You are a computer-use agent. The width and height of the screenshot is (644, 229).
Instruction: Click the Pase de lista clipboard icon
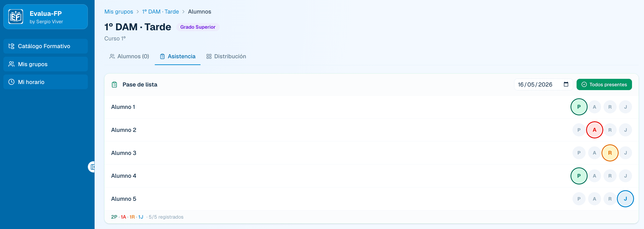(x=114, y=84)
